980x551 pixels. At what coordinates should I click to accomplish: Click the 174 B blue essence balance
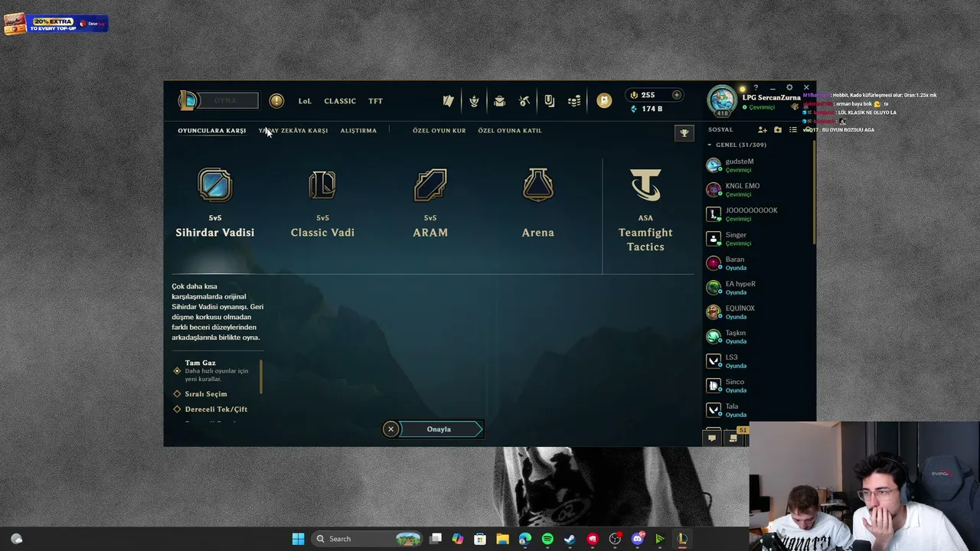646,109
